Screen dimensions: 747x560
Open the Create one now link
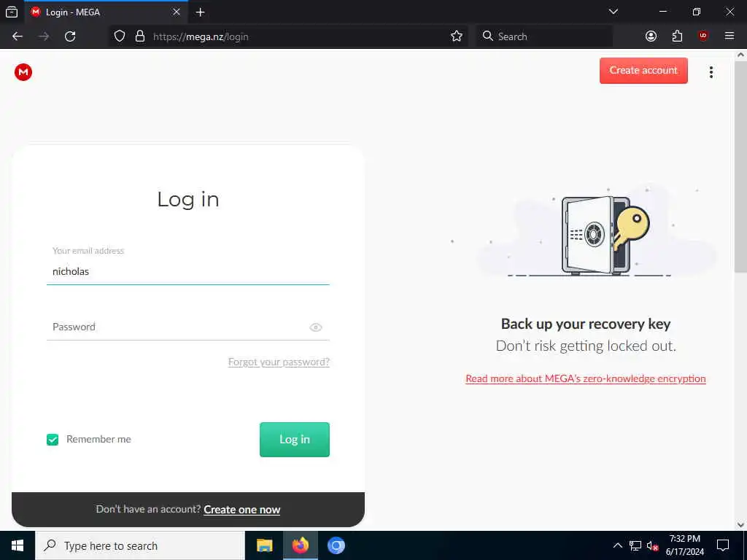(x=242, y=510)
